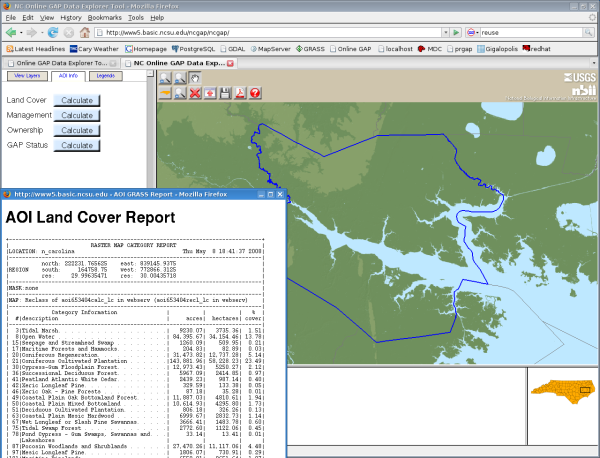Switch to the View Layers tab
Image resolution: width=600 pixels, height=458 pixels.
[27, 76]
